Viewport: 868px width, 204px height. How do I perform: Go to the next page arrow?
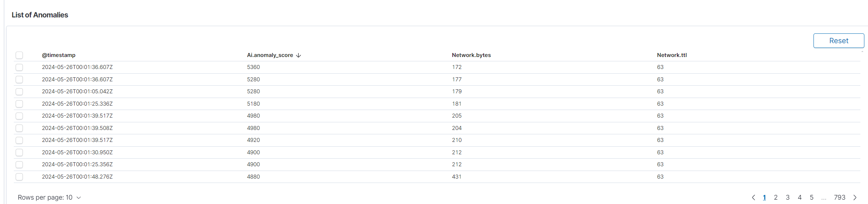click(x=855, y=197)
